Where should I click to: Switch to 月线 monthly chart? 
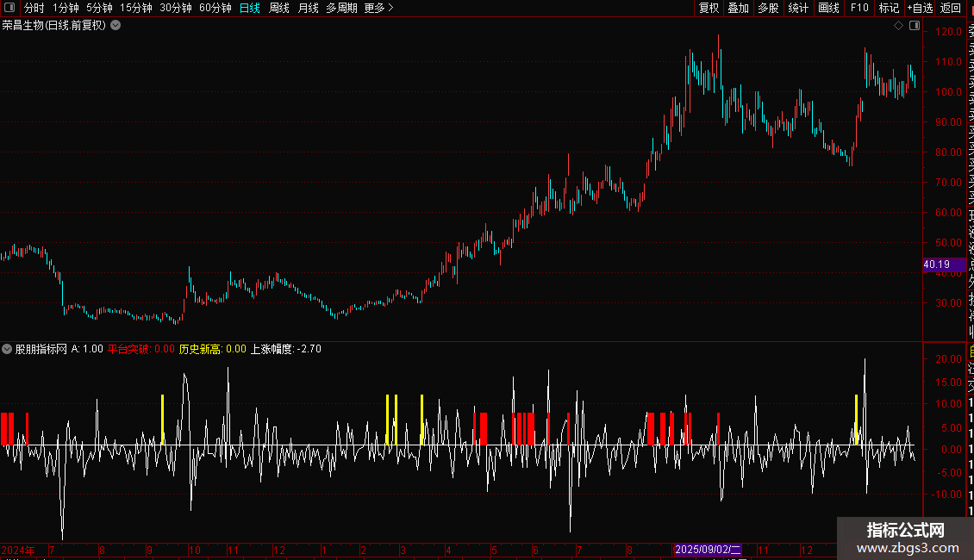[308, 8]
